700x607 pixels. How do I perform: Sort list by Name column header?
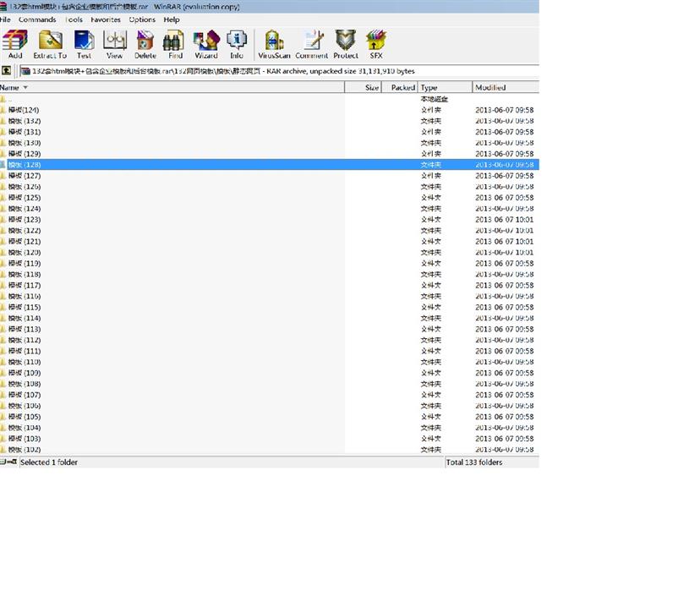(10, 87)
